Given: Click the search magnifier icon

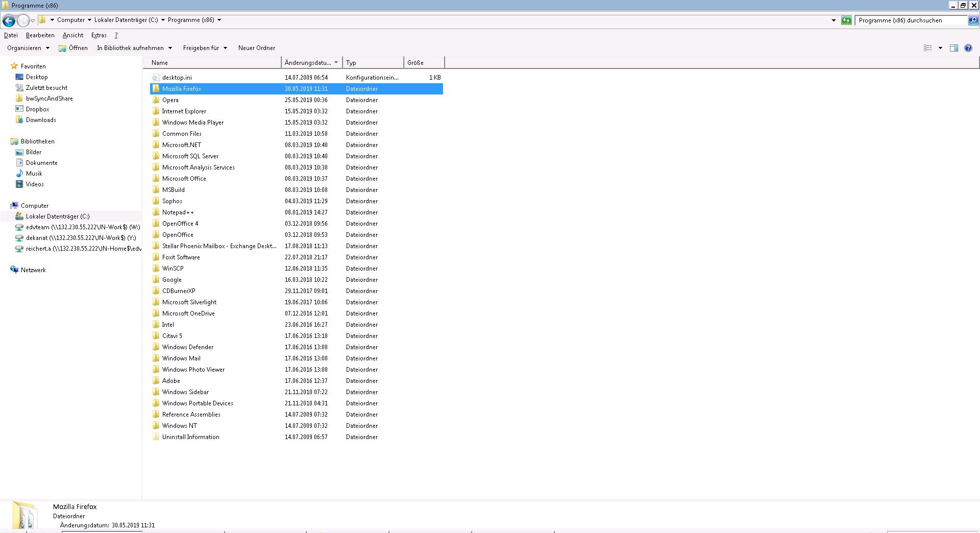Looking at the screenshot, I should (x=973, y=20).
